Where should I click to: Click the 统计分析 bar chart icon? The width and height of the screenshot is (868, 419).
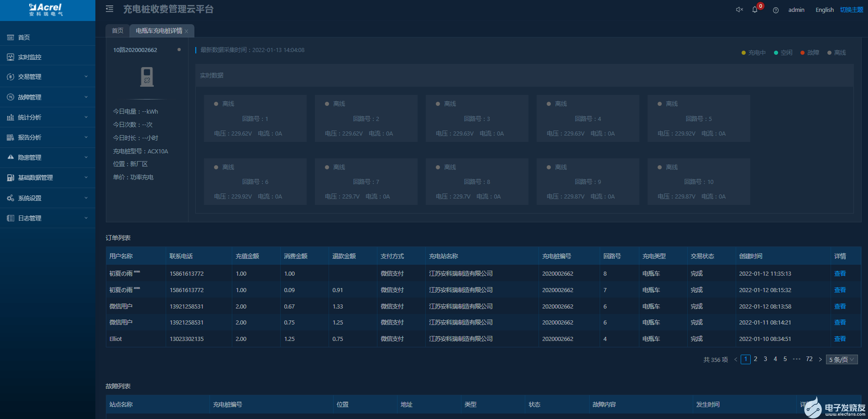[x=10, y=117]
